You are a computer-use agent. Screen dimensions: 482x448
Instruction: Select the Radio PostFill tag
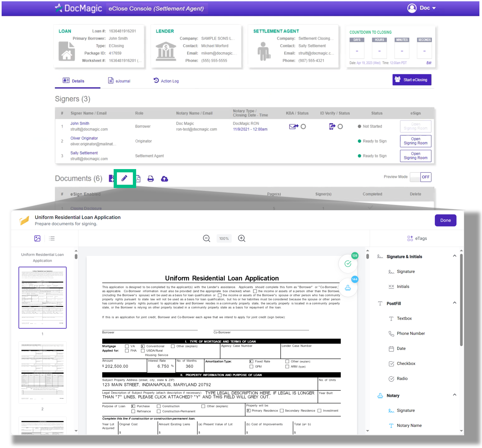(x=398, y=379)
